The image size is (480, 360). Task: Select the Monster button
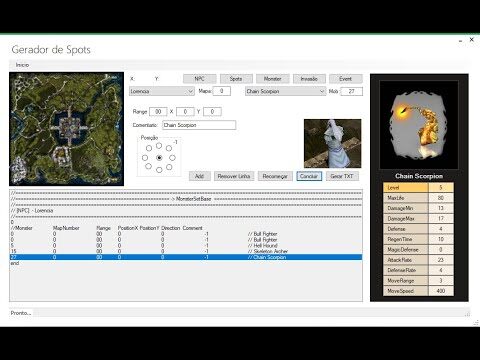[x=272, y=79]
